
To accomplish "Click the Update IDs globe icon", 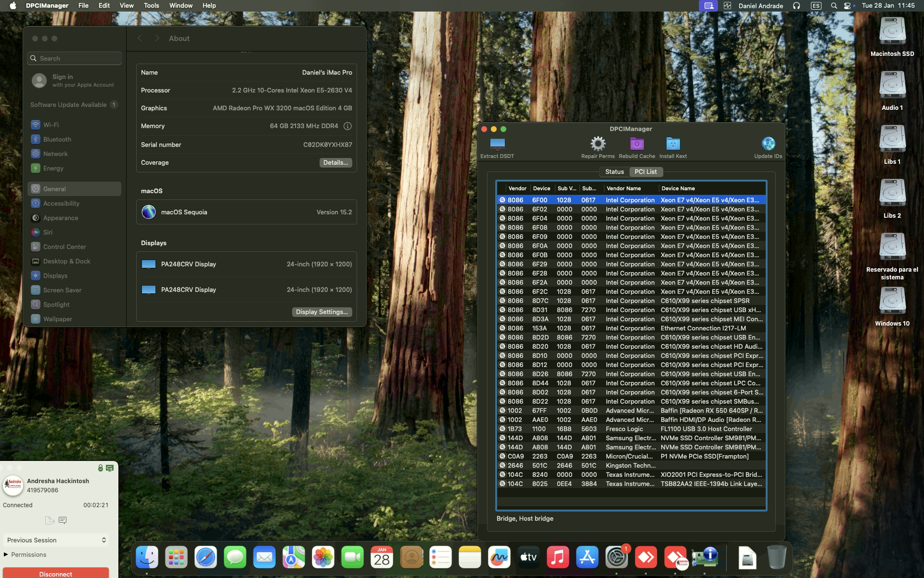I will pos(768,144).
